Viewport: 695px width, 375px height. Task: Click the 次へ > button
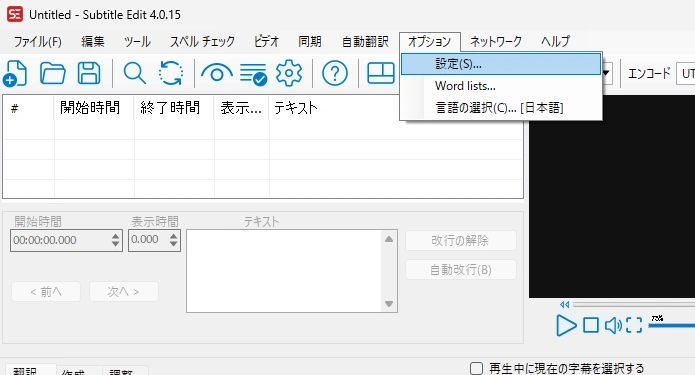pos(124,292)
